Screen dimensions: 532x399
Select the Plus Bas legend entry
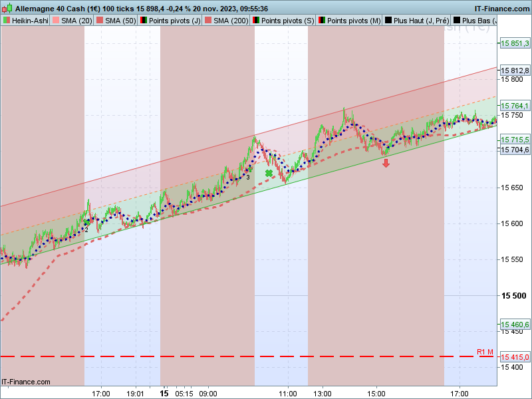coord(474,21)
